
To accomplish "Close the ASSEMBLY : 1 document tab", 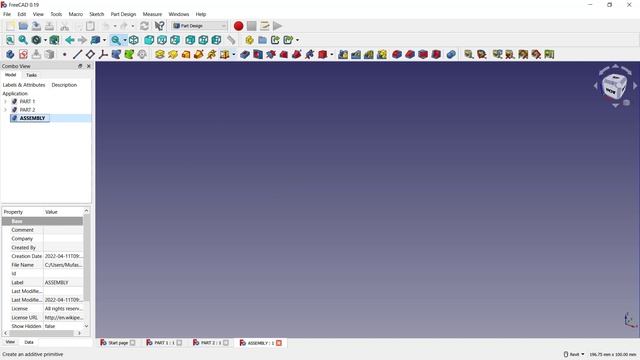I will pyautogui.click(x=279, y=343).
